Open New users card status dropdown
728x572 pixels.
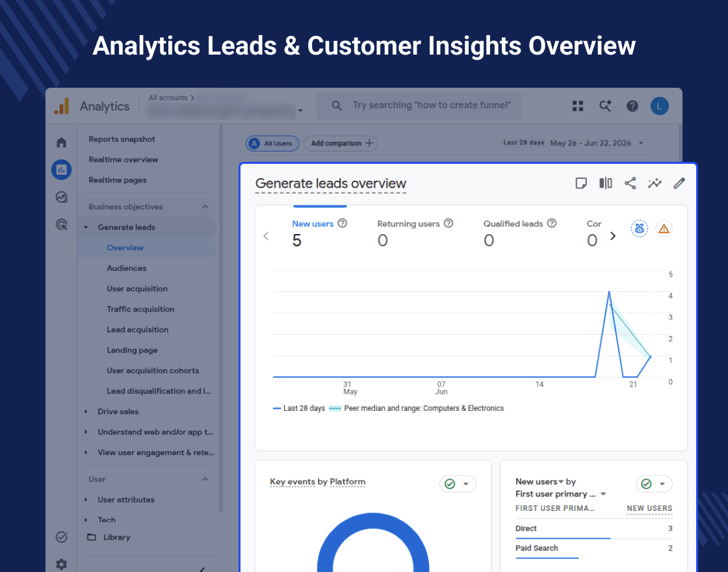coord(654,484)
